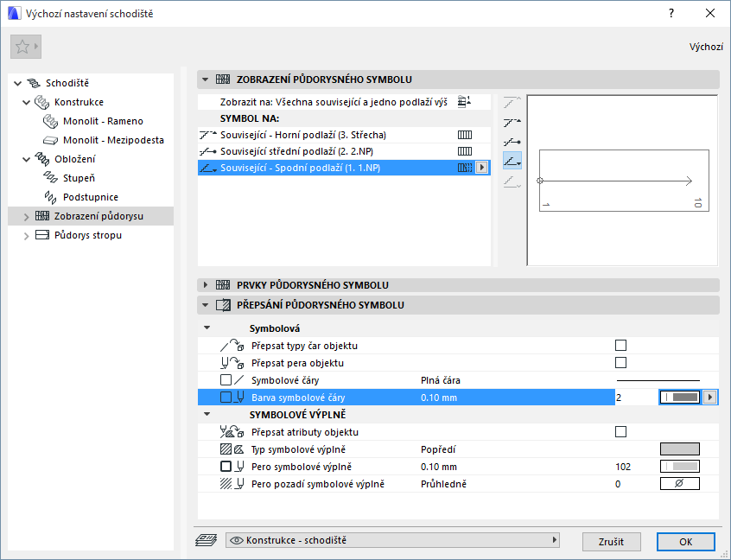Select Půdorys stropu tree item
This screenshot has height=560, width=731.
pos(87,235)
